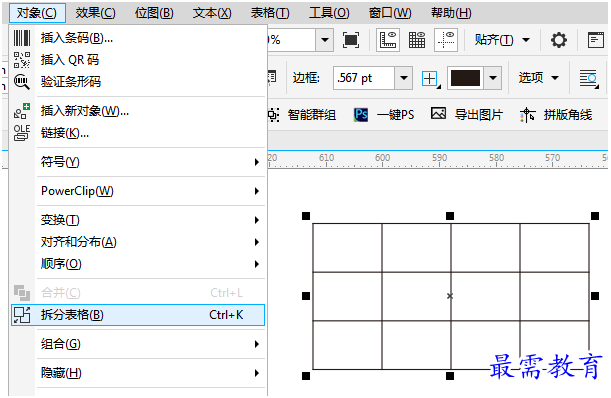Image resolution: width=611 pixels, height=398 pixels.
Task: Click the 拼版角线 crop marks icon
Action: (x=527, y=115)
